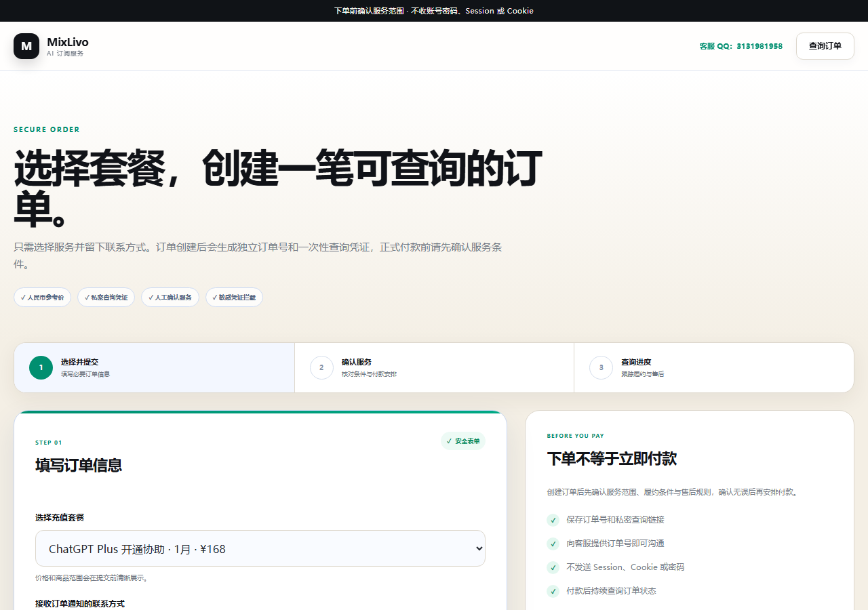Image resolution: width=868 pixels, height=610 pixels.
Task: Select step 2 确认服务 tab
Action: coord(434,367)
